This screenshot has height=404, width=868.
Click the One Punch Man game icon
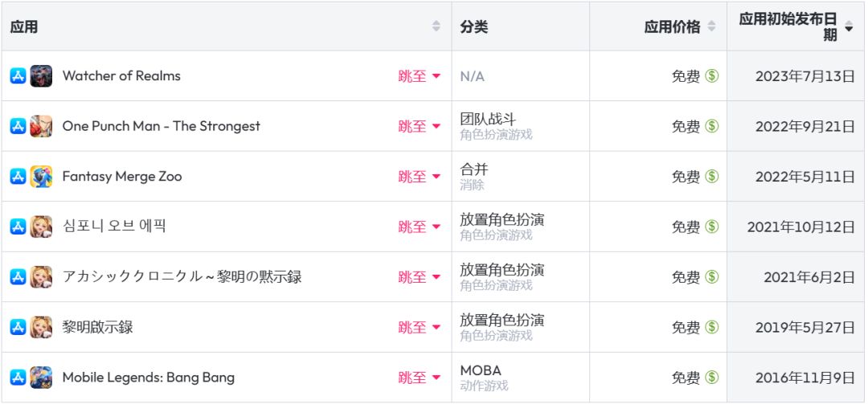pyautogui.click(x=41, y=126)
